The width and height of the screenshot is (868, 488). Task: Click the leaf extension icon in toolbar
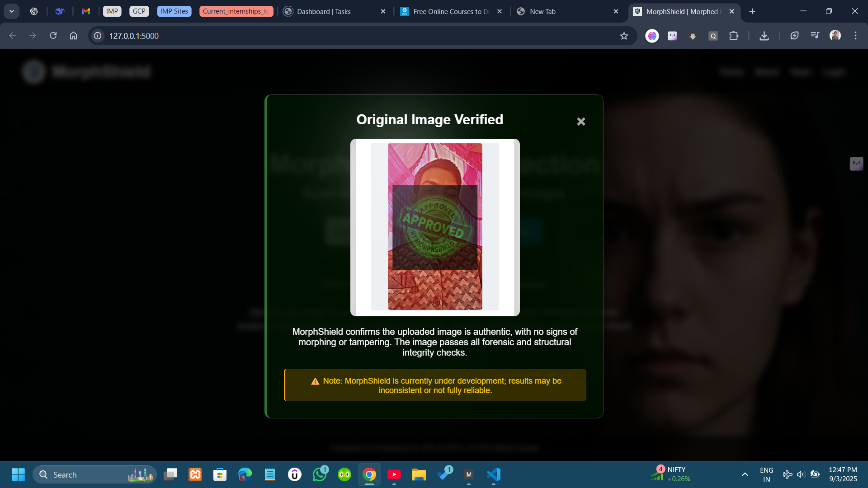pyautogui.click(x=794, y=36)
